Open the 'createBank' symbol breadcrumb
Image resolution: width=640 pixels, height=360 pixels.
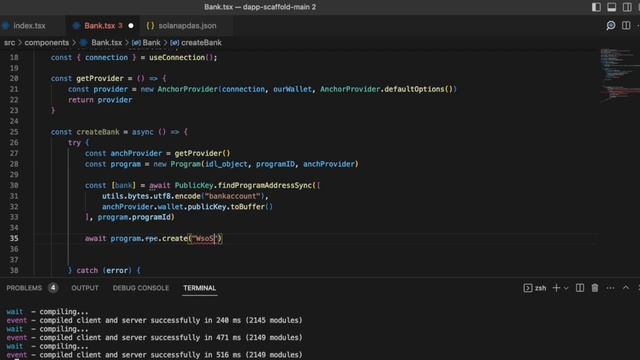click(201, 42)
